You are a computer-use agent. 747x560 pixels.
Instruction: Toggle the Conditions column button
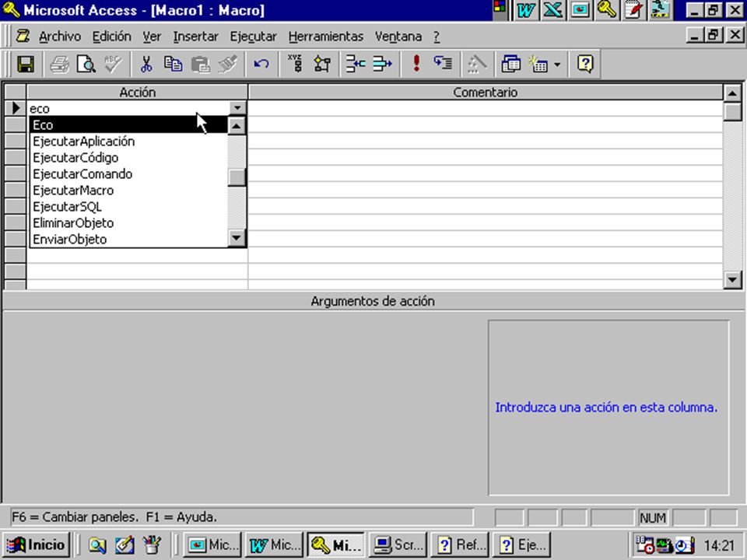322,64
